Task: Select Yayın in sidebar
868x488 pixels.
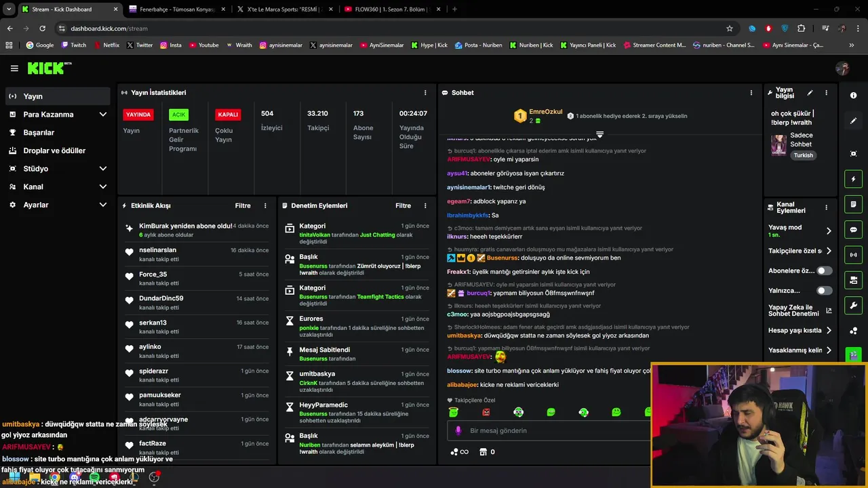Action: pos(58,96)
